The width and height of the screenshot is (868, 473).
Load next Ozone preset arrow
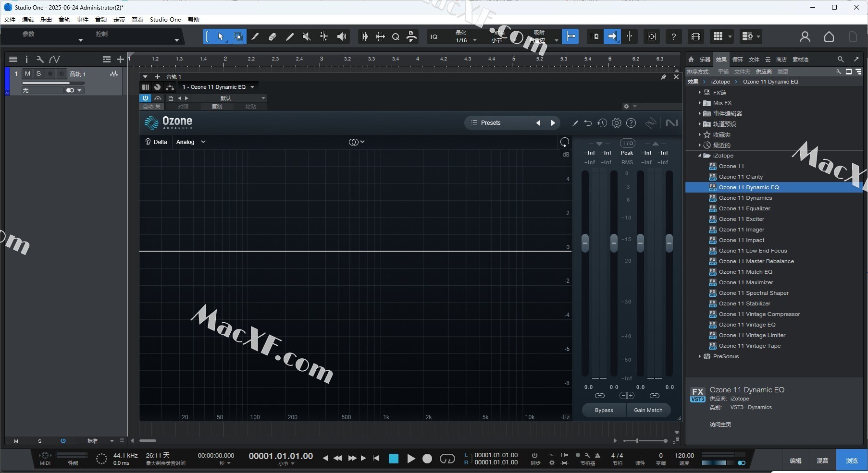[553, 123]
